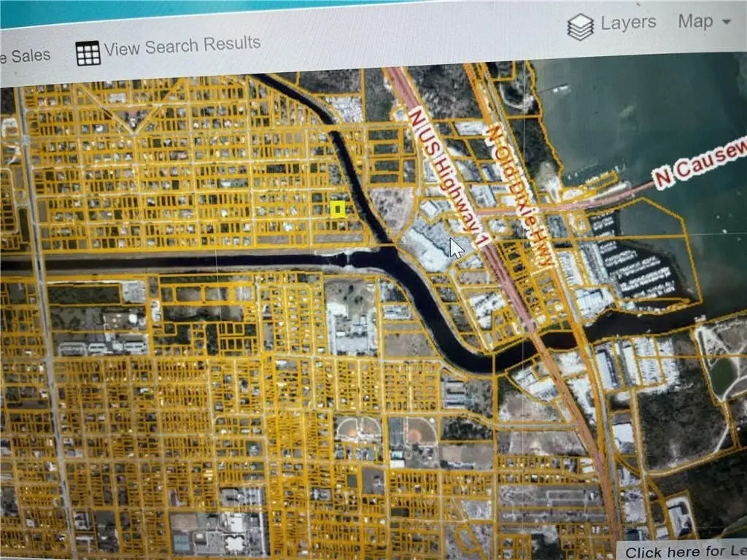Click the partially visible Sales menu item
This screenshot has width=747, height=560.
pyautogui.click(x=26, y=55)
